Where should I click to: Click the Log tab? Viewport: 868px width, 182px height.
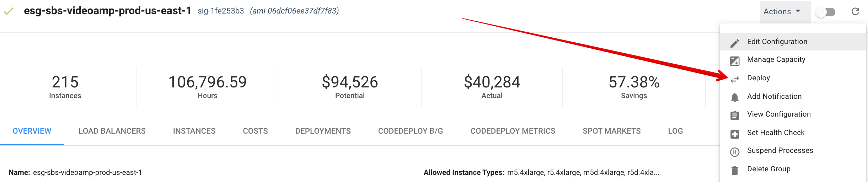pyautogui.click(x=675, y=131)
